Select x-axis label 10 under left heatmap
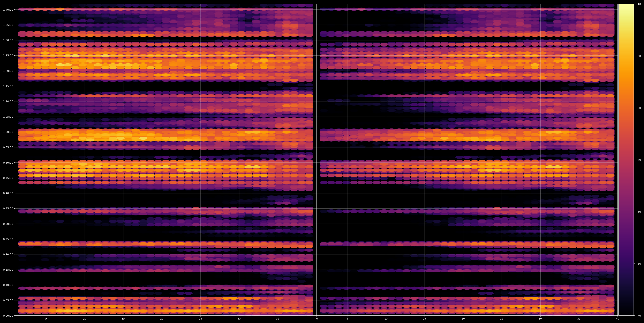This screenshot has height=323, width=644. (84, 319)
